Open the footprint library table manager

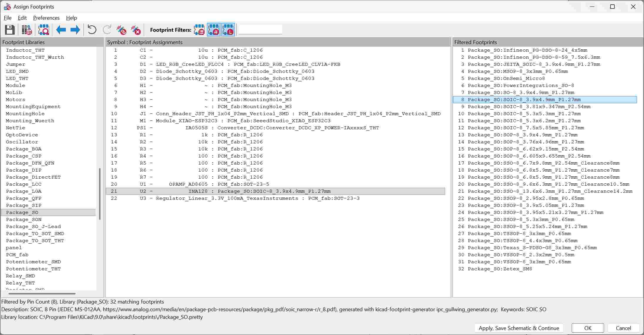(x=27, y=30)
